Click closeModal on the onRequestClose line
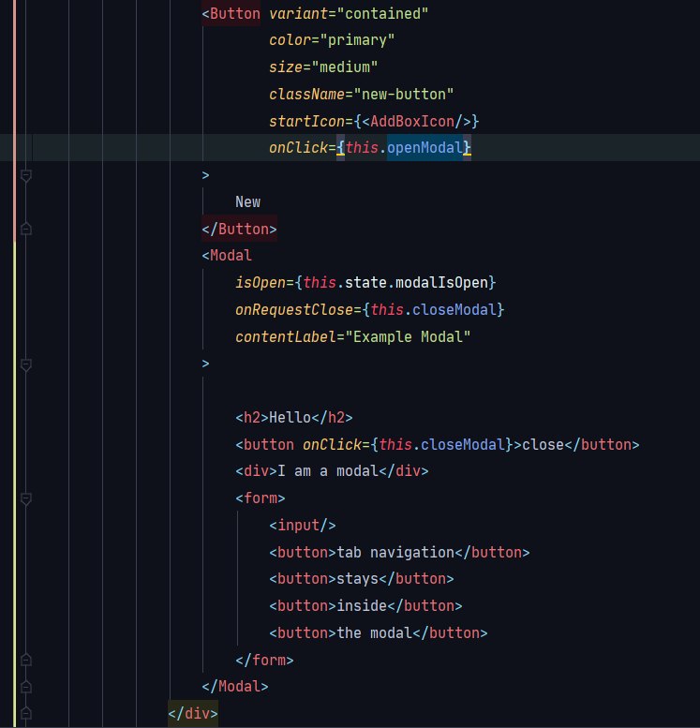This screenshot has width=700, height=728. [454, 309]
